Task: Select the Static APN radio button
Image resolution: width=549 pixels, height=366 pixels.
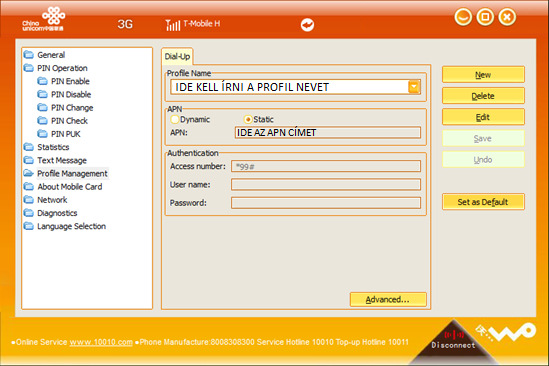Action: pyautogui.click(x=248, y=119)
